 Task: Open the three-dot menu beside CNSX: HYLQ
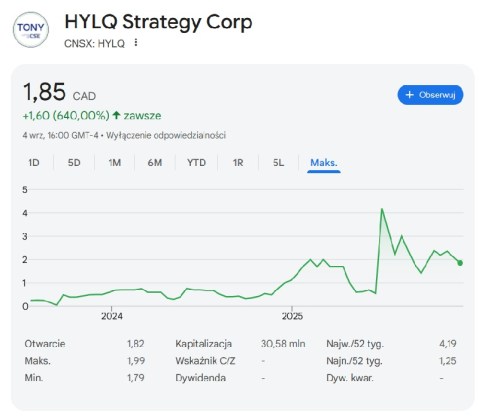[x=135, y=43]
